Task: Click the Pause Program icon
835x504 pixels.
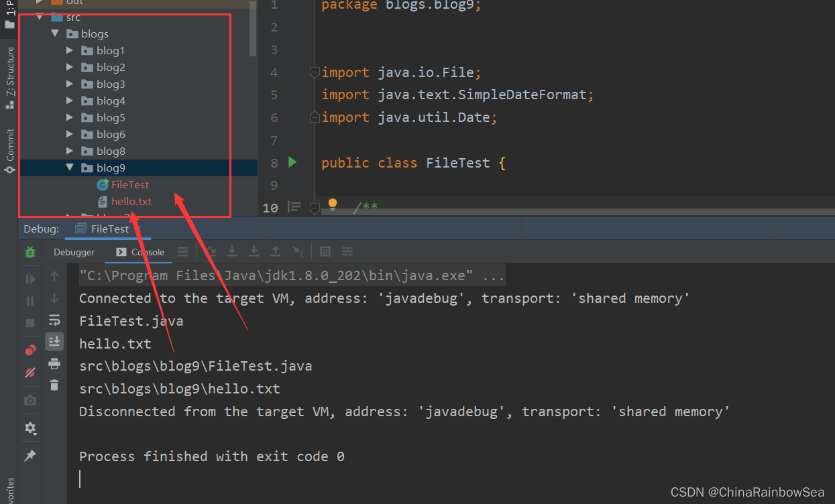Action: pos(30,301)
